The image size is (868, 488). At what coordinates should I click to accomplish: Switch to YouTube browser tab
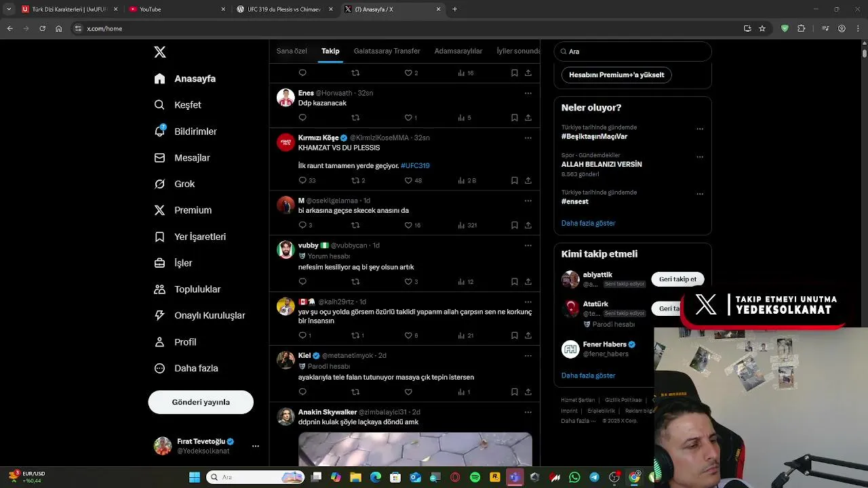click(176, 9)
